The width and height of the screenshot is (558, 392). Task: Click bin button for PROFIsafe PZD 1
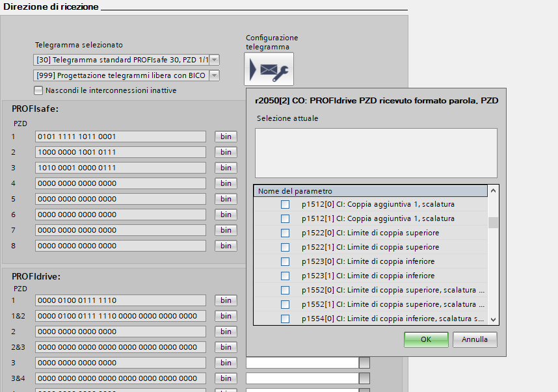226,137
